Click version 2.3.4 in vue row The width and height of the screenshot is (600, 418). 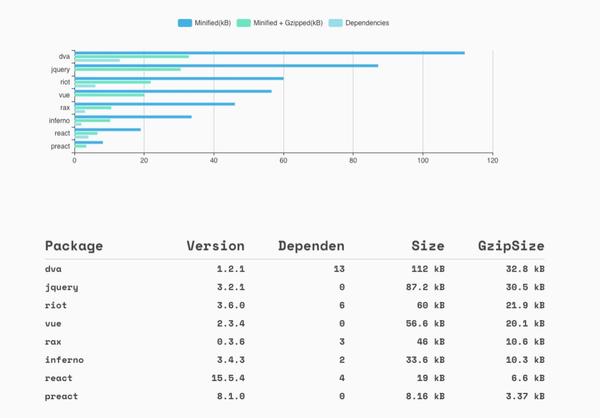point(231,323)
